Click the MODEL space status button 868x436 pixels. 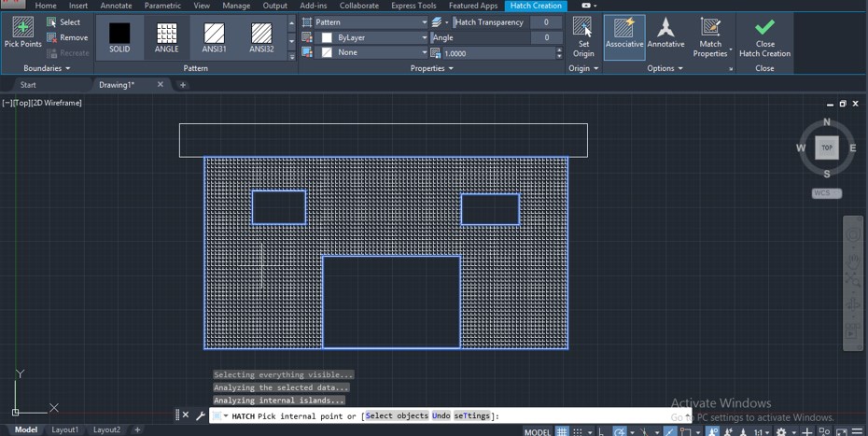tap(538, 431)
